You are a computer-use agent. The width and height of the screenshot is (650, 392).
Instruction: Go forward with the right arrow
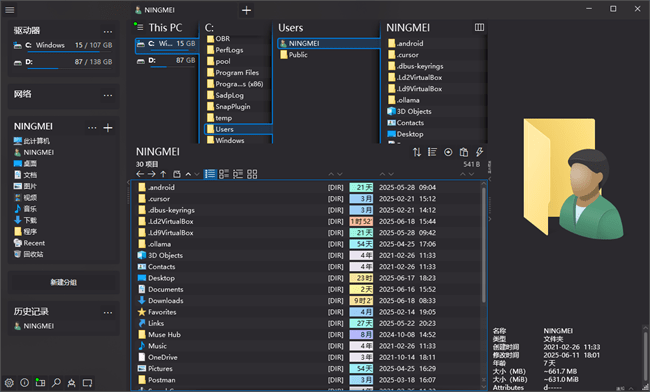pyautogui.click(x=152, y=174)
